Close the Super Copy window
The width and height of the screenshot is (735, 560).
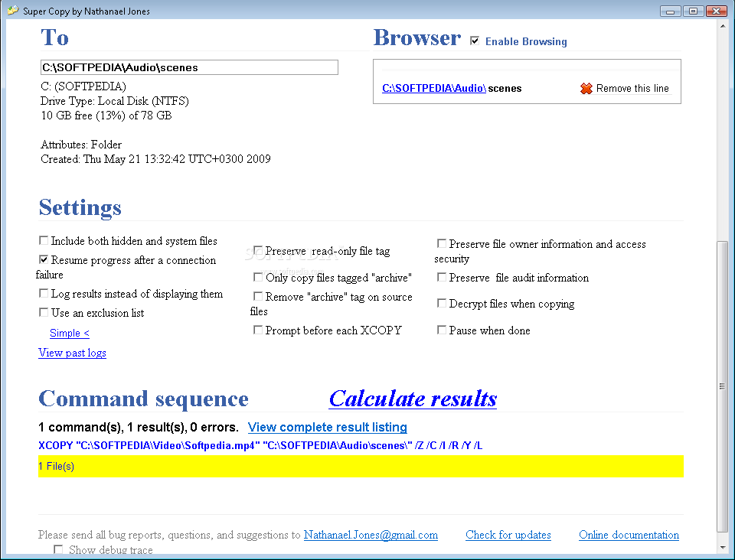(x=717, y=11)
